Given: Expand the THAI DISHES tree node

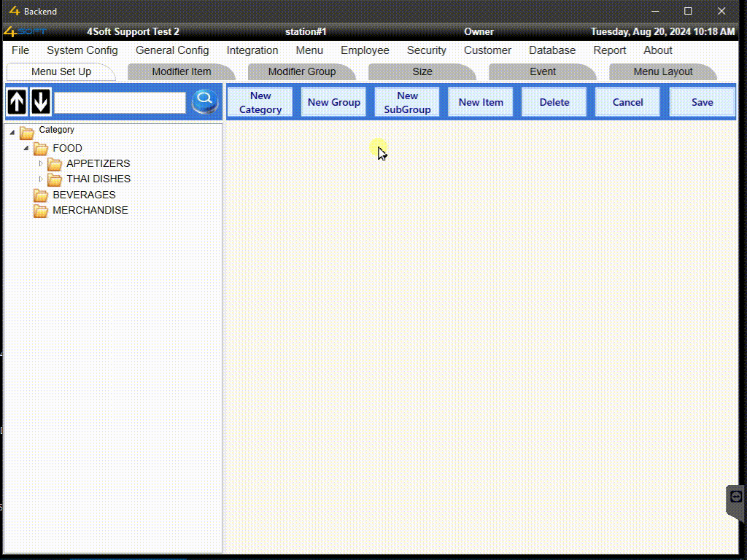Looking at the screenshot, I should click(41, 179).
